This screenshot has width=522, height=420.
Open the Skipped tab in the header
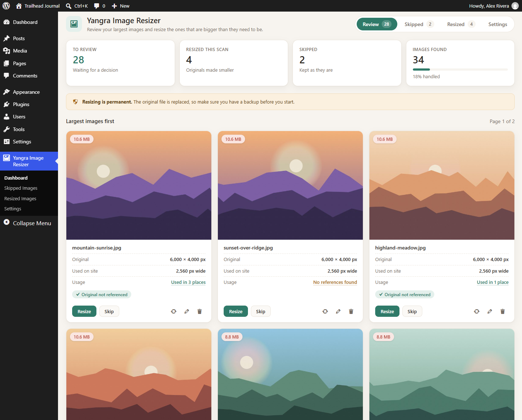[x=419, y=24]
